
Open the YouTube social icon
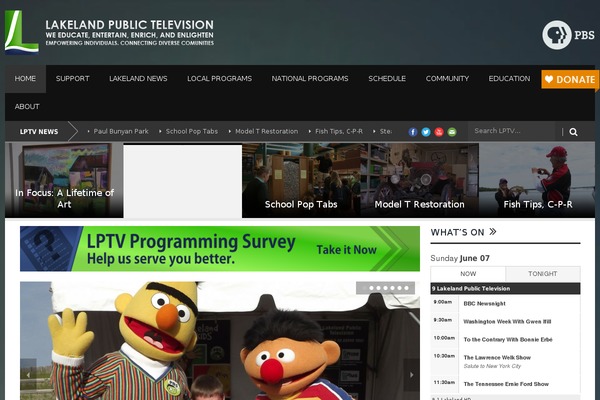[439, 132]
